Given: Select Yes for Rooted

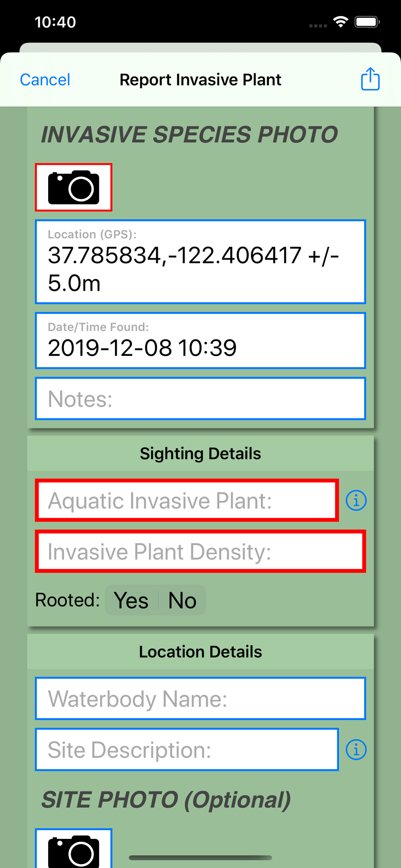Looking at the screenshot, I should pyautogui.click(x=131, y=600).
